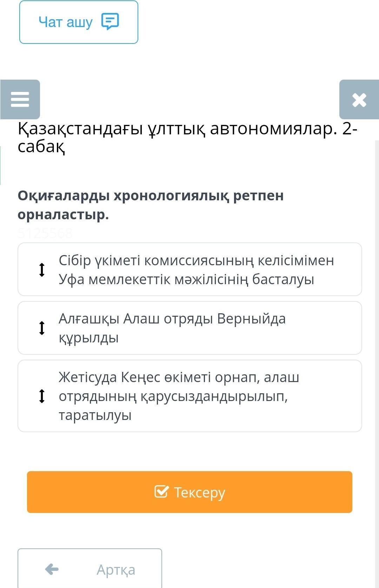The height and width of the screenshot is (588, 379).
Task: Click the chat bubble icon
Action: click(110, 22)
